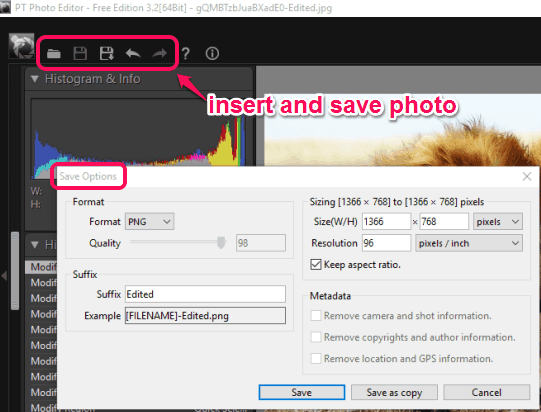The width and height of the screenshot is (541, 412).
Task: Click the Save As icon with arrow
Action: point(107,53)
